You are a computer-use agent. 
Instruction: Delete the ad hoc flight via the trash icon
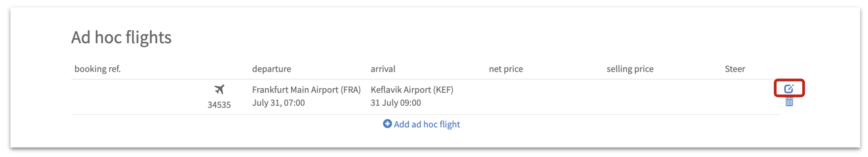tap(789, 102)
